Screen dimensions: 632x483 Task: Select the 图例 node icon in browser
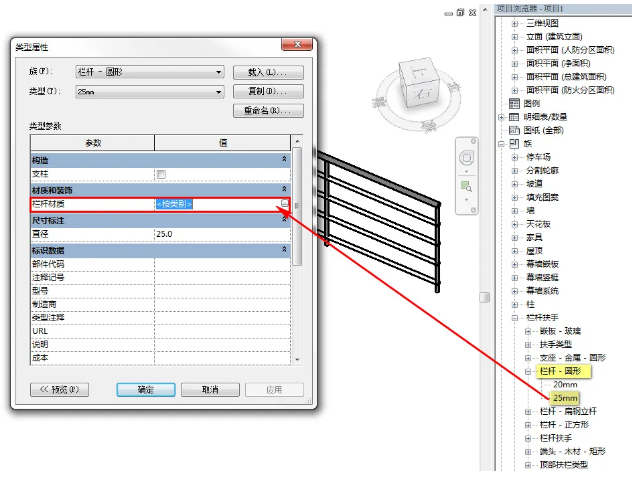[515, 103]
